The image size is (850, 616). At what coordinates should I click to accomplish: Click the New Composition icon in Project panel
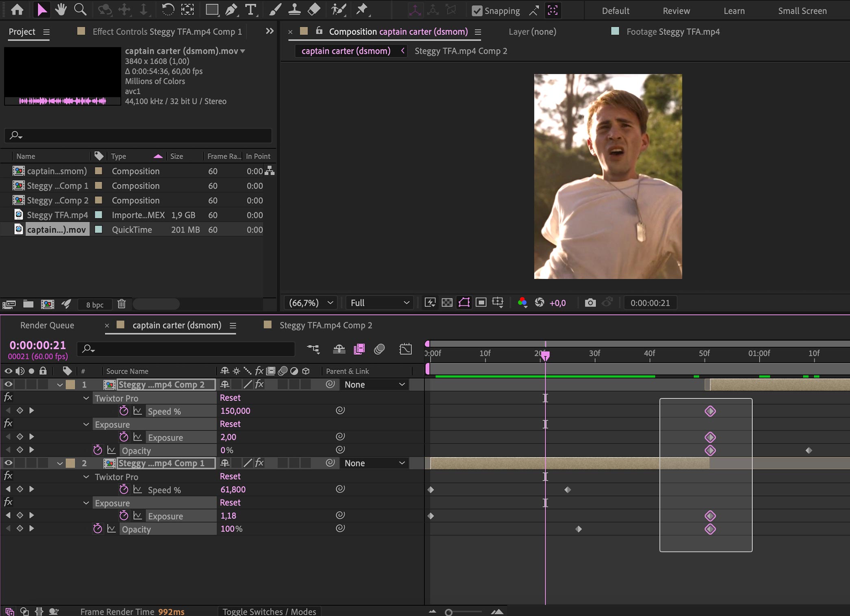coord(48,304)
